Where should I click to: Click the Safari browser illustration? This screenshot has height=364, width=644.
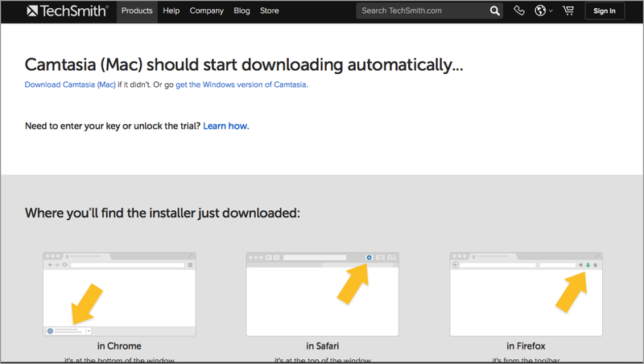(x=323, y=294)
